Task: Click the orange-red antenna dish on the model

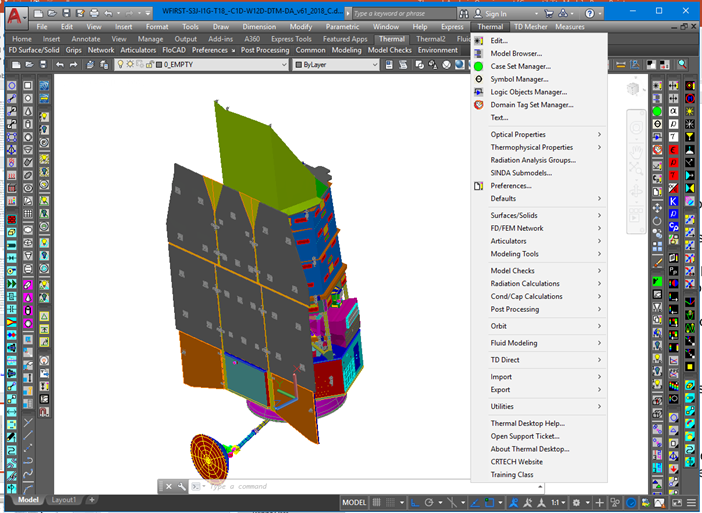Action: (210, 458)
